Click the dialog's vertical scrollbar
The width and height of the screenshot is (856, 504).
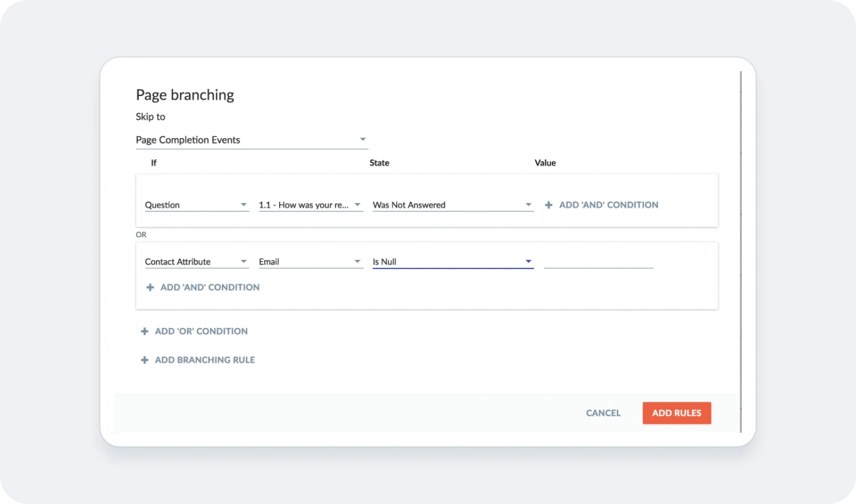741,251
